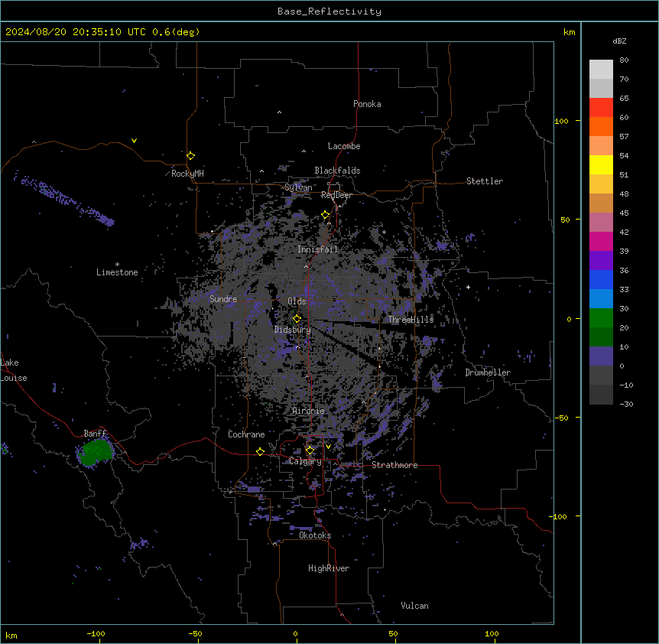Select the HighRiver label

point(329,568)
